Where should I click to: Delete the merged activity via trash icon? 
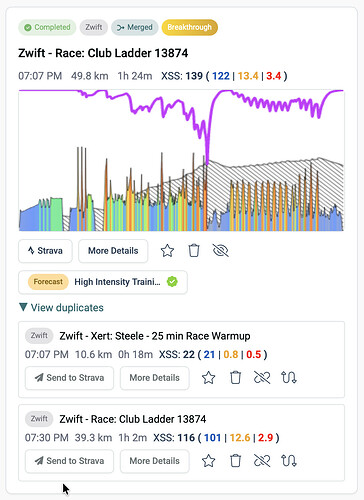point(194,251)
